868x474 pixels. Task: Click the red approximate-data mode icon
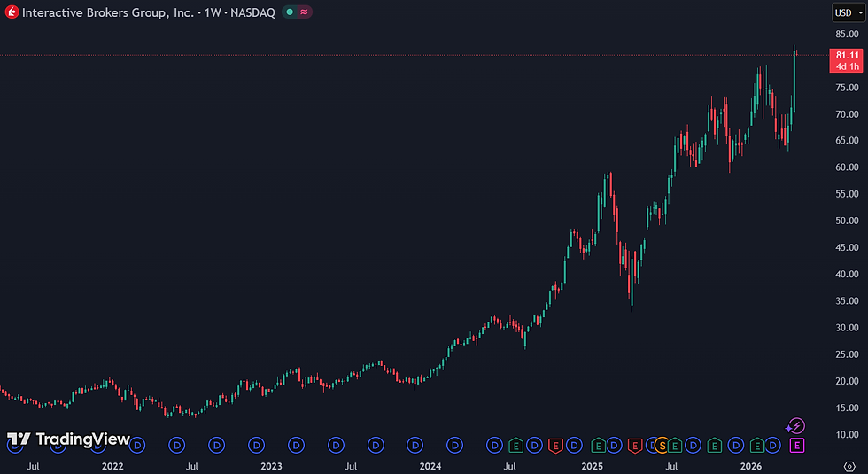(x=304, y=12)
